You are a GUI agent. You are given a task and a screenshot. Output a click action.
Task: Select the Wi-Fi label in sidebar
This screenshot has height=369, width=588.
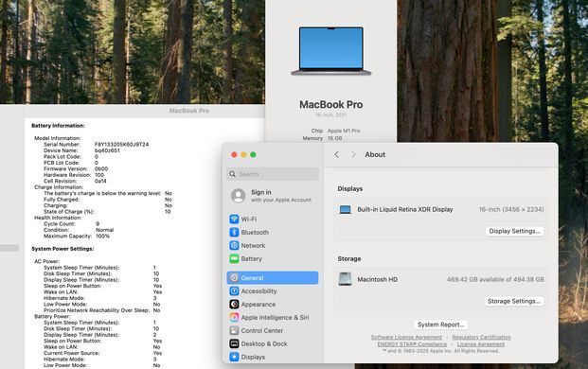[x=249, y=220]
